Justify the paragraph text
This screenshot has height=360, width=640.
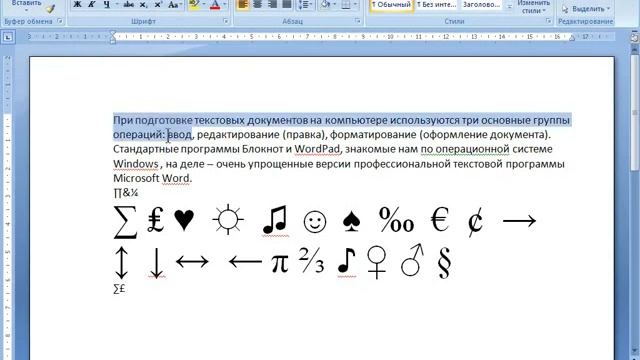click(x=287, y=5)
